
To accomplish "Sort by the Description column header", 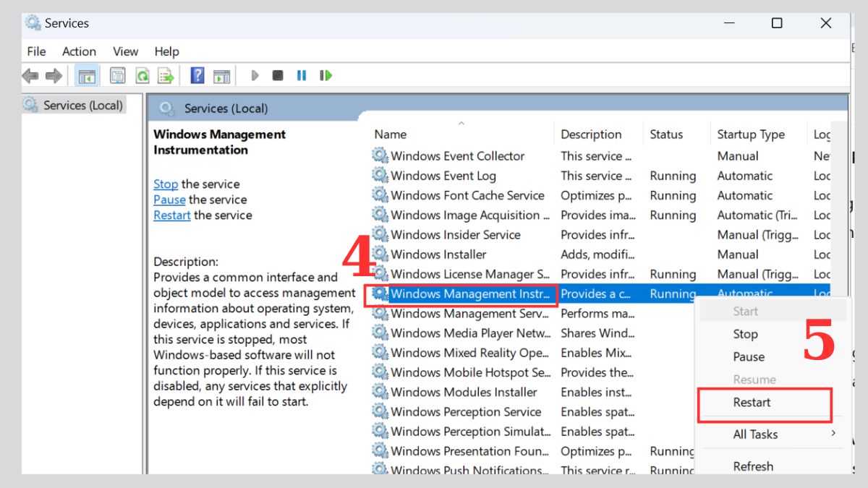I will [591, 134].
